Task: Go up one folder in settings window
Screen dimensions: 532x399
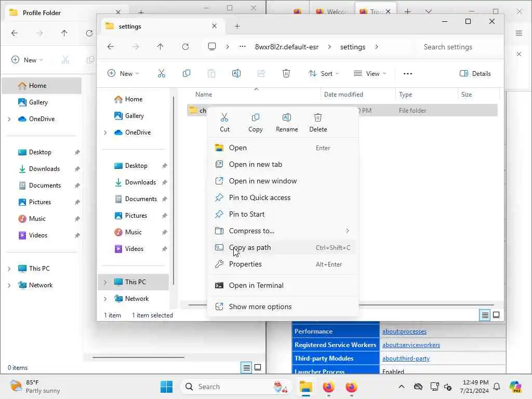Action: 160,47
